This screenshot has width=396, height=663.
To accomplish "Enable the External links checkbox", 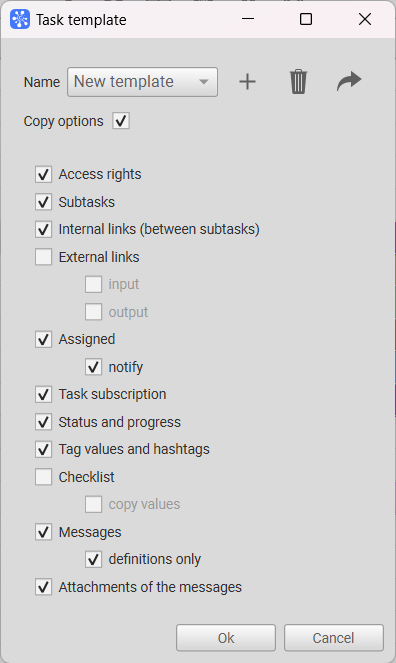I will pos(44,257).
